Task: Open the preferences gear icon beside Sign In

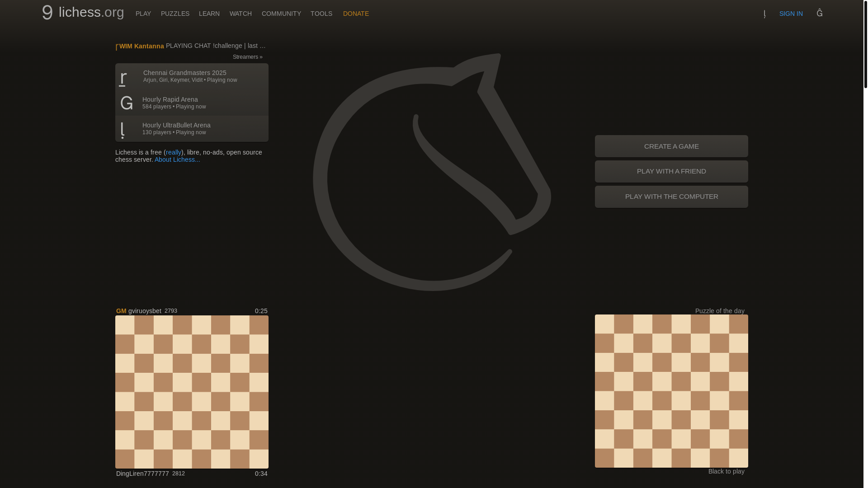Action: click(x=819, y=13)
